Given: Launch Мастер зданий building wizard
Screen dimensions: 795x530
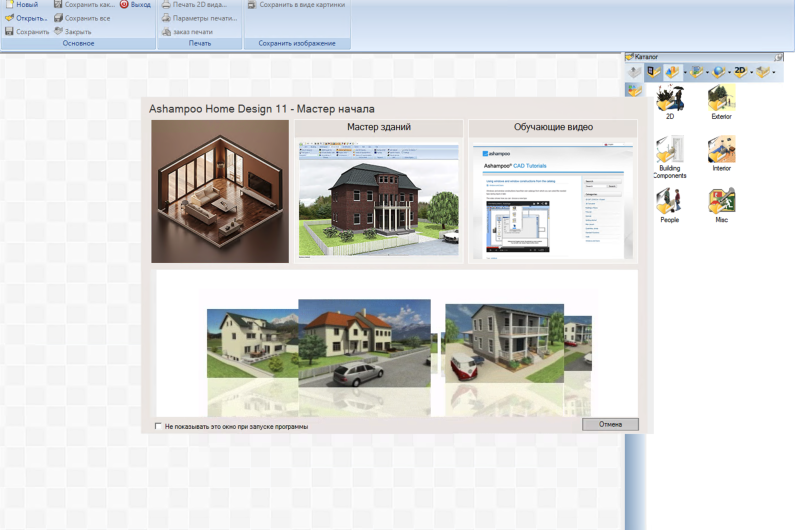Looking at the screenshot, I should coord(379,191).
